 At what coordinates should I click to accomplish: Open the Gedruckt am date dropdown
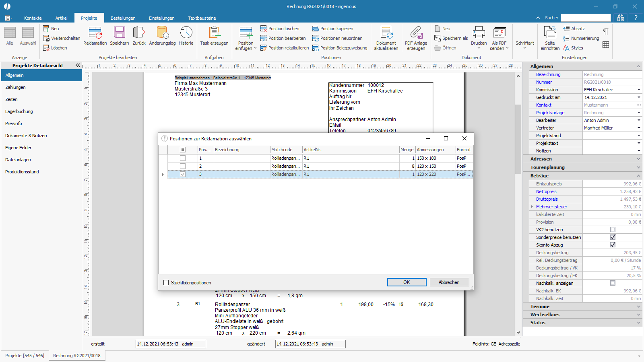click(639, 97)
